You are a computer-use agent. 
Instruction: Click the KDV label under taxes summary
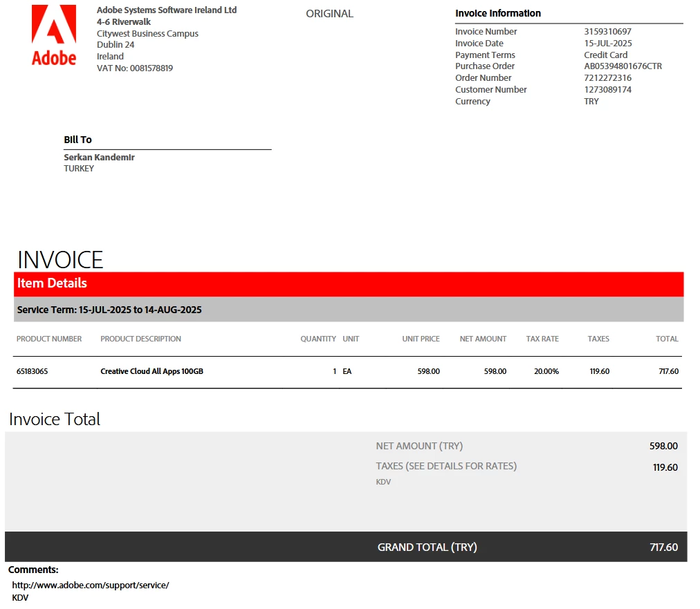click(x=383, y=482)
